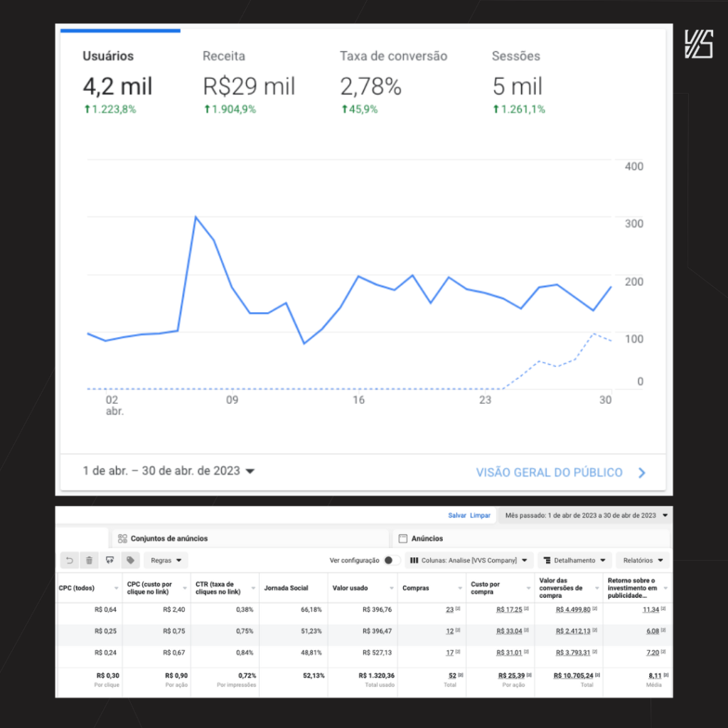Click the tag label icon

130,560
